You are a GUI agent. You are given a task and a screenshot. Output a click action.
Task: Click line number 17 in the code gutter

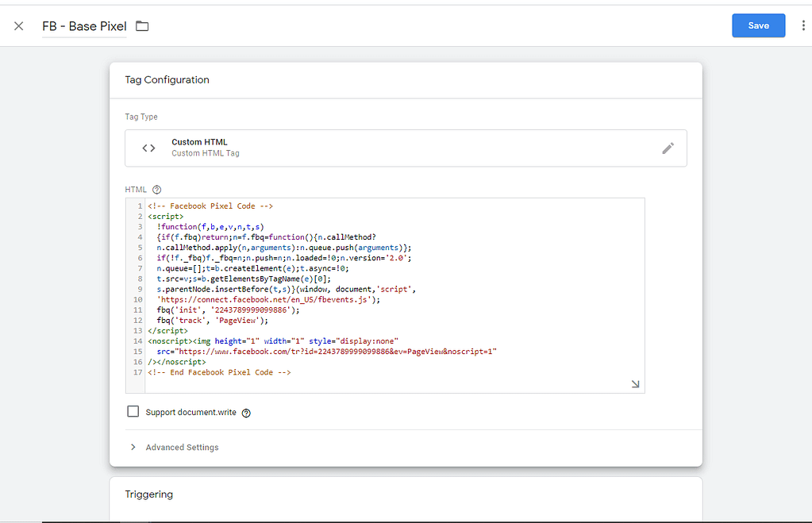click(x=138, y=371)
